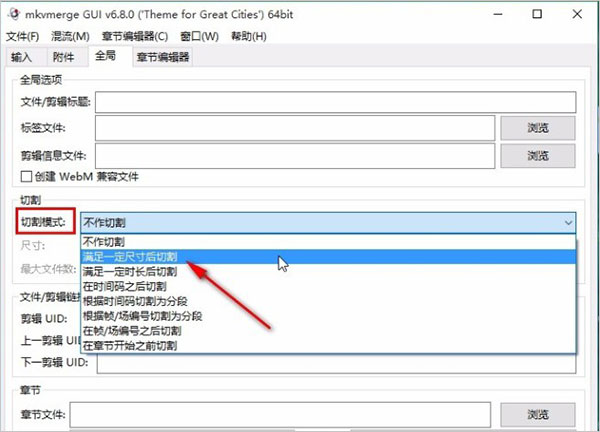Viewport: 600px width, 432px height.
Task: Open the 窗口(W) menu
Action: click(199, 36)
